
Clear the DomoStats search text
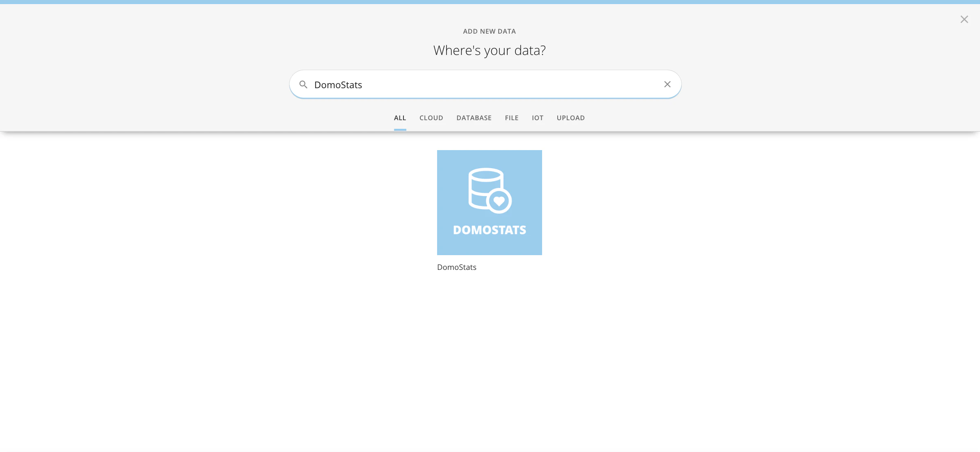coord(667,84)
